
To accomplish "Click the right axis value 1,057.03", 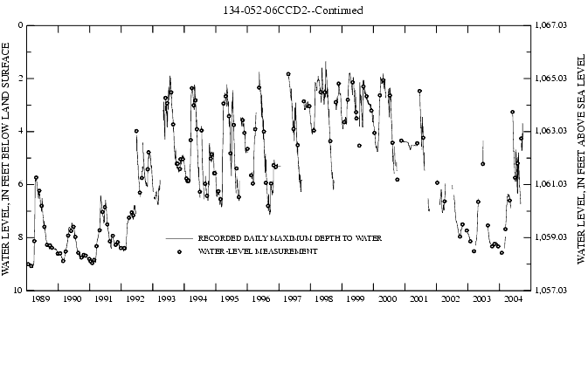I will tap(550, 291).
